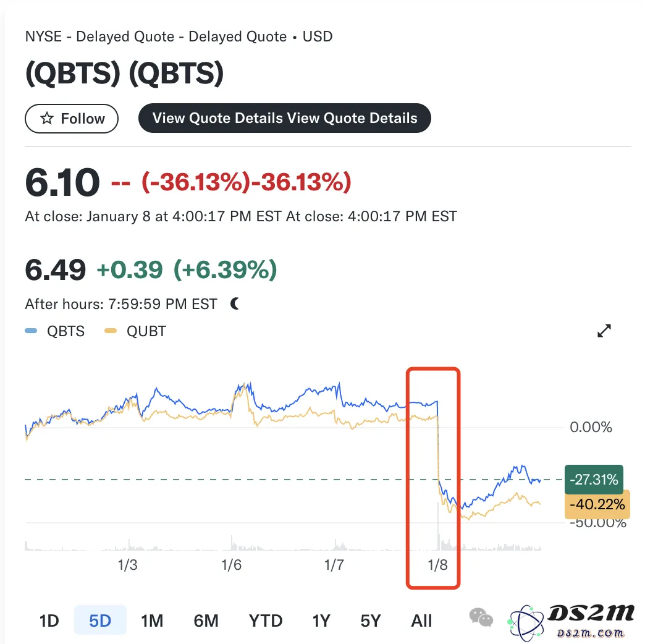Viewport: 645px width, 644px height.
Task: Select the 1D time range
Action: click(x=49, y=621)
